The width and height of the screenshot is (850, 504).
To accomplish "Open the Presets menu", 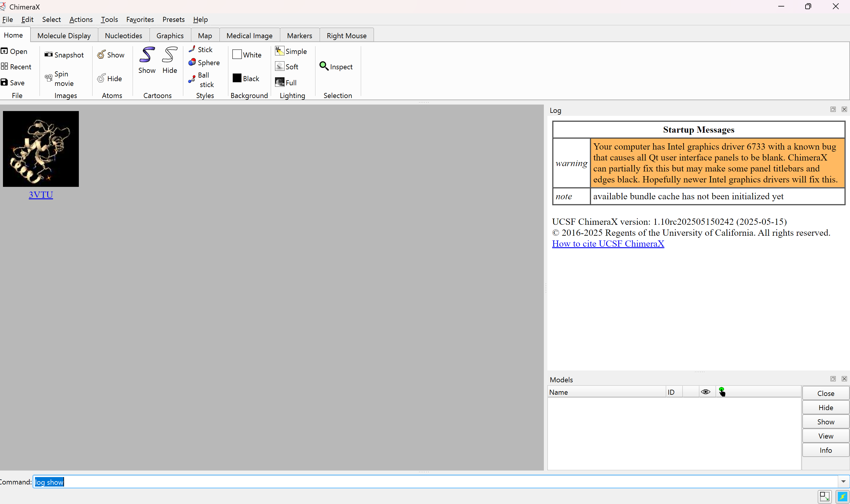I will [x=173, y=19].
